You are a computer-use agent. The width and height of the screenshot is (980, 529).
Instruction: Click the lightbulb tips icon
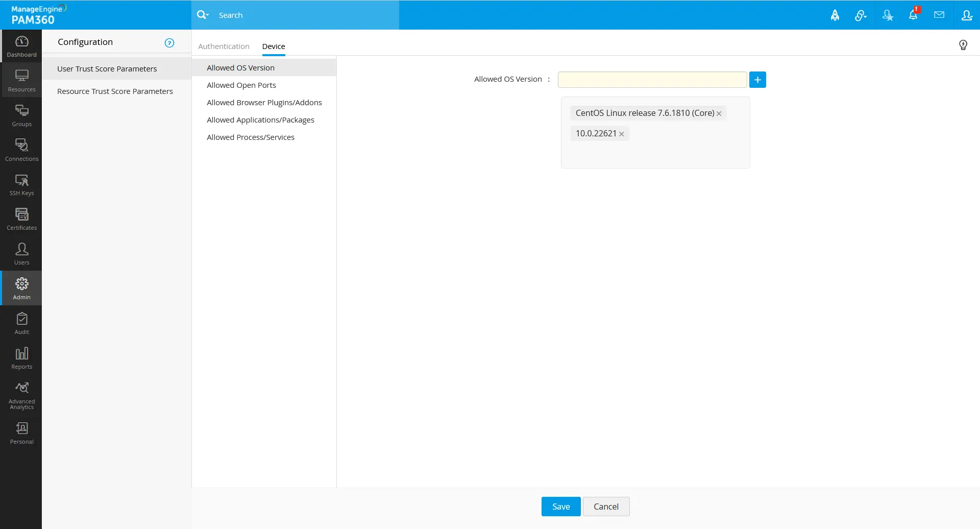(963, 45)
